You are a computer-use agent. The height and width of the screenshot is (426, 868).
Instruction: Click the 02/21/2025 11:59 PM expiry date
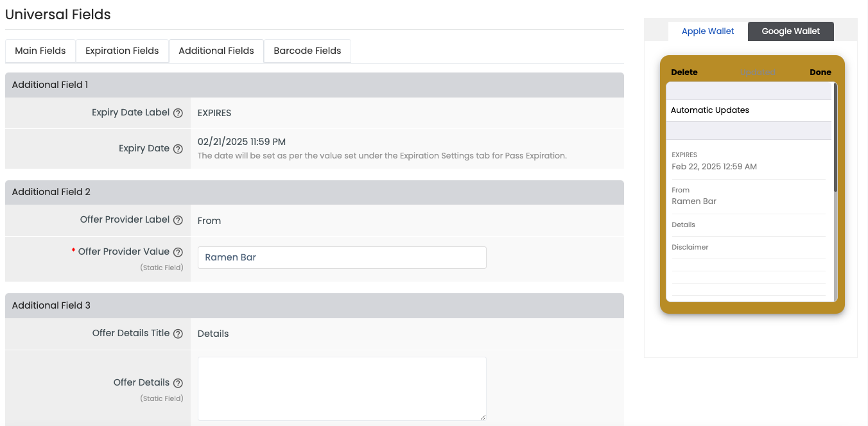coord(242,142)
